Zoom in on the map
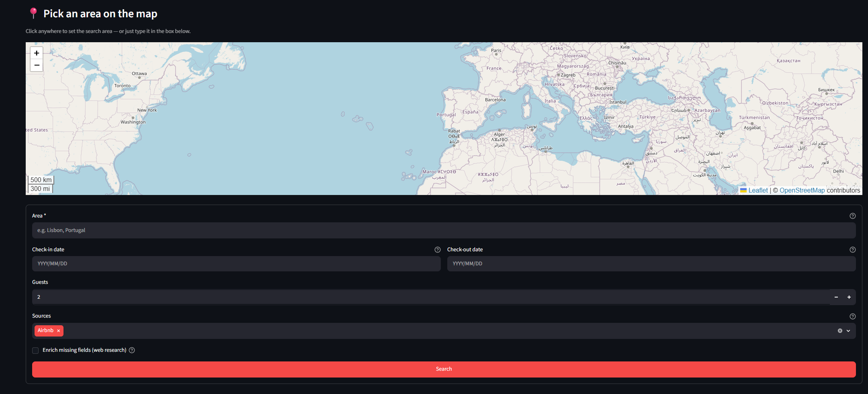The image size is (868, 394). point(37,53)
